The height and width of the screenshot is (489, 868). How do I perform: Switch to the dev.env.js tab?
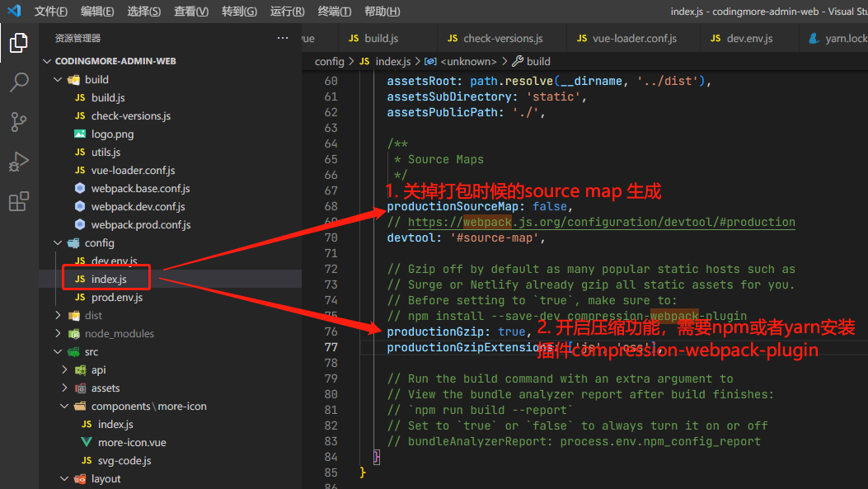749,38
